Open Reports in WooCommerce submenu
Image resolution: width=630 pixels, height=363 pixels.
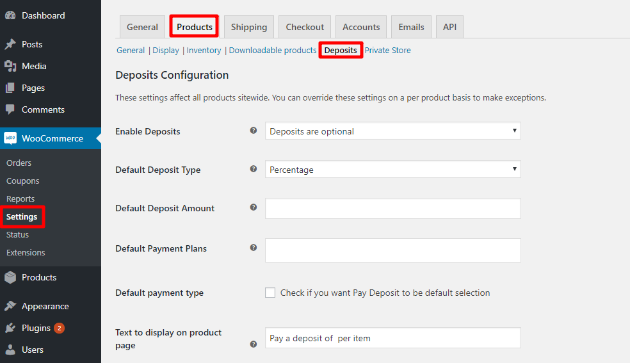point(20,199)
